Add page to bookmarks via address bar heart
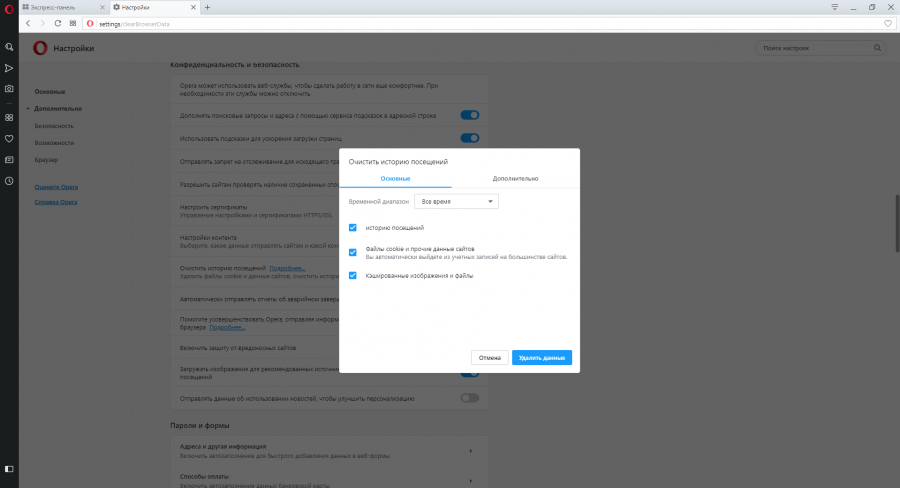The height and width of the screenshot is (488, 900). pyautogui.click(x=888, y=22)
